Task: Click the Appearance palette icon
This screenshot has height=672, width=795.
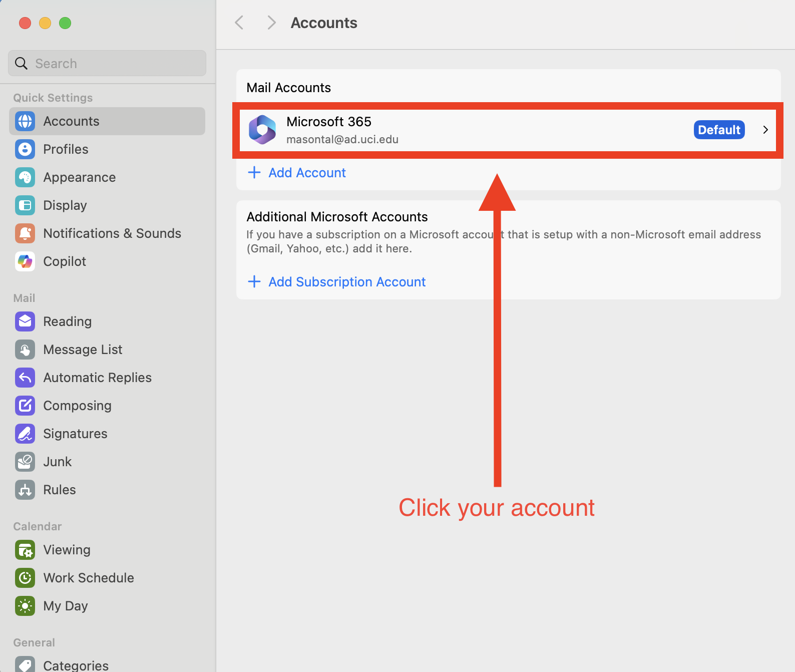Action: pos(25,177)
